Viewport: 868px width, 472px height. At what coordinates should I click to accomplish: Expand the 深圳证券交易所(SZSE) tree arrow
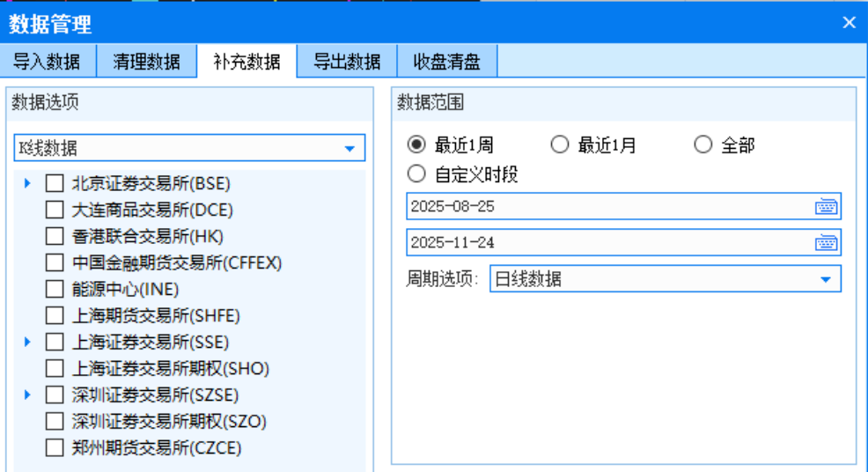[x=27, y=395]
